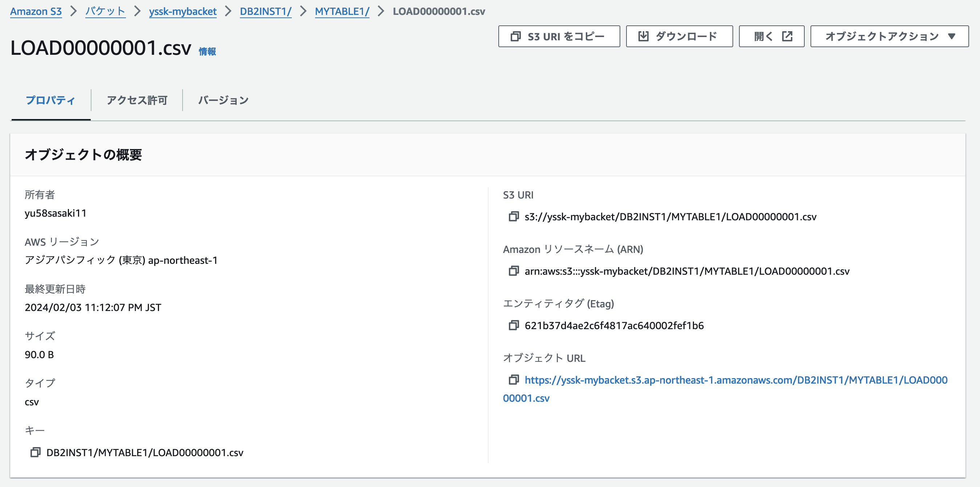980x487 pixels.
Task: Copy the object key icon
Action: pos(35,453)
